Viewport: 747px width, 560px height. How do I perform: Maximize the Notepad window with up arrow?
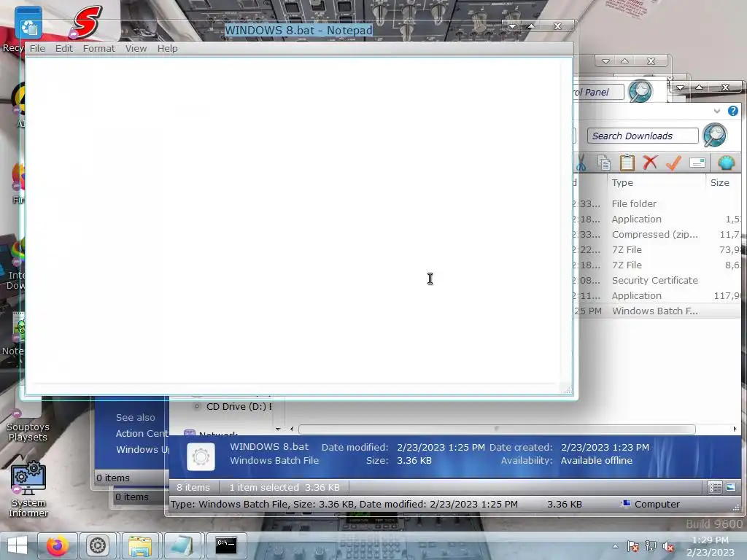click(531, 26)
